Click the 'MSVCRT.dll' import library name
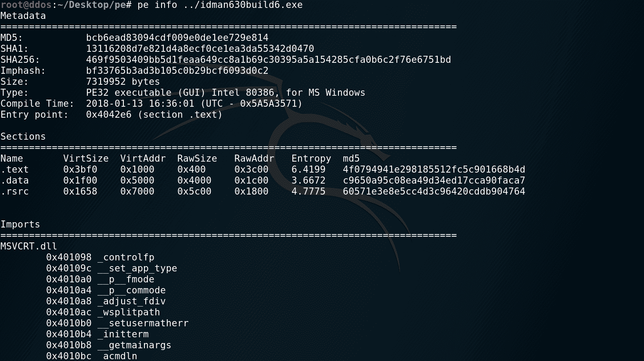This screenshot has height=361, width=644. click(x=29, y=246)
